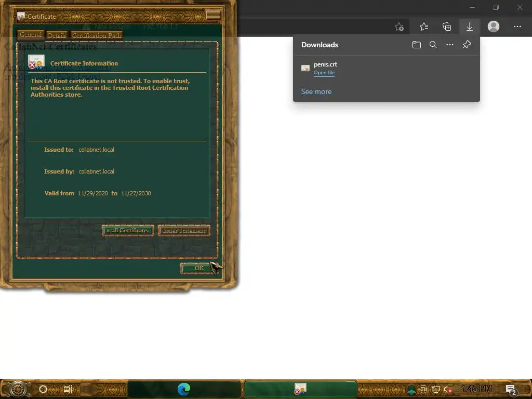Click the muted volume tray icon
The width and height of the screenshot is (532, 399).
click(x=448, y=390)
